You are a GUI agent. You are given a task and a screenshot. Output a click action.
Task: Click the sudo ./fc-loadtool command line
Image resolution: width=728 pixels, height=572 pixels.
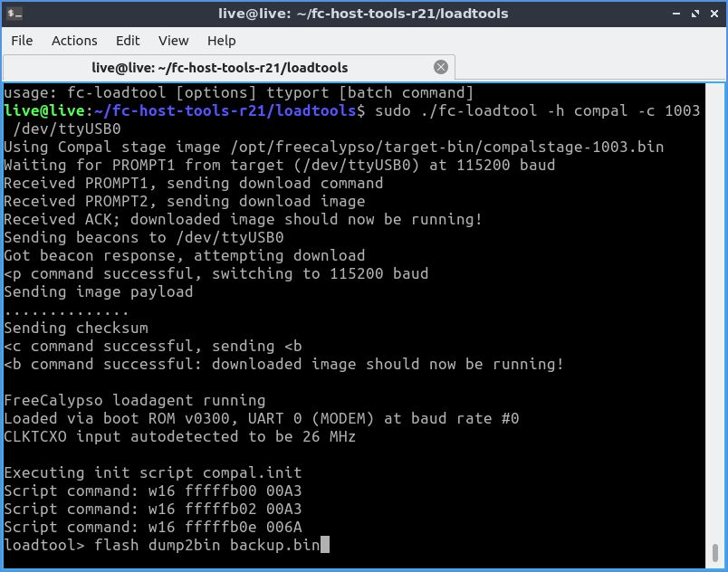352,119
